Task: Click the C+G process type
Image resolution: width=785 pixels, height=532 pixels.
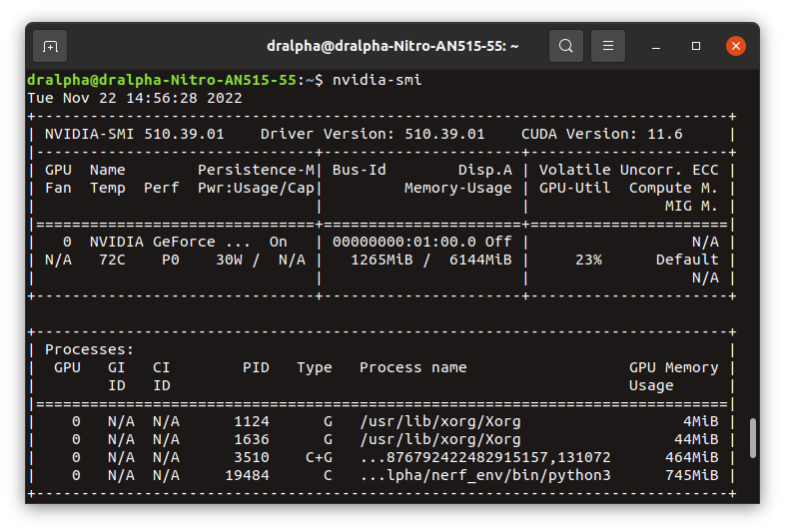Action: click(x=319, y=458)
